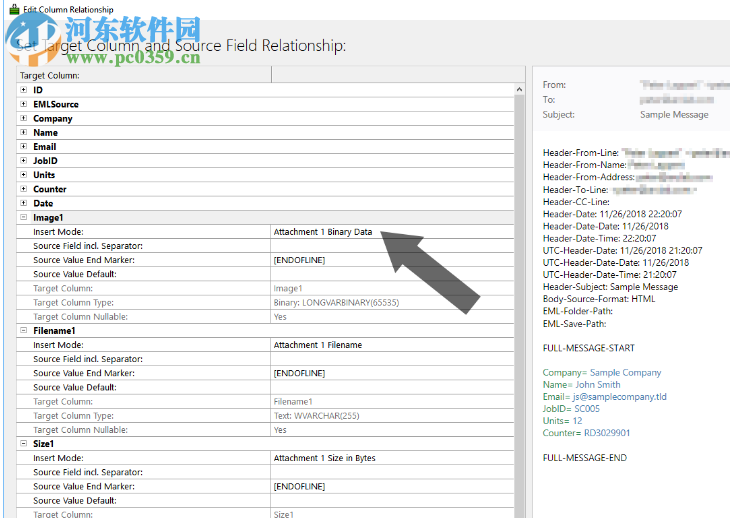Edit Filename1 Source Value Default field

[x=392, y=387]
